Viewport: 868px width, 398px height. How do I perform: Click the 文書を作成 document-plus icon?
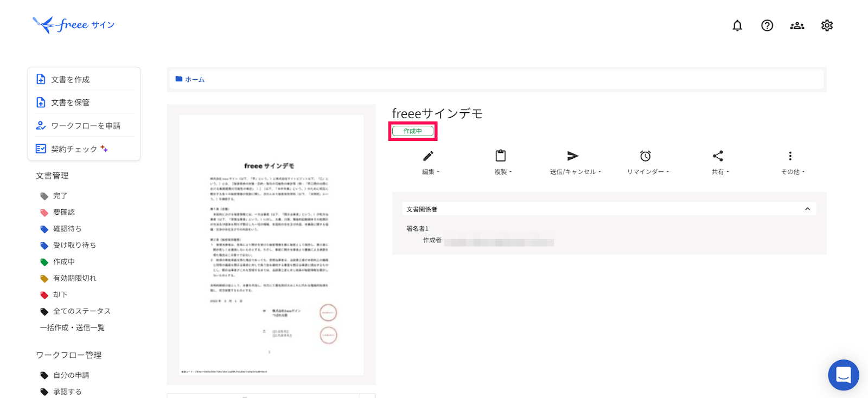pyautogui.click(x=41, y=79)
